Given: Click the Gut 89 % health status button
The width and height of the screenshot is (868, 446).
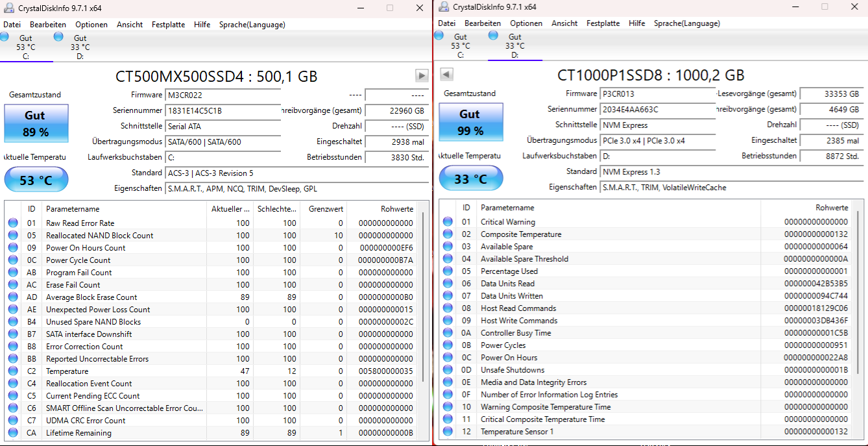Looking at the screenshot, I should (x=36, y=123).
